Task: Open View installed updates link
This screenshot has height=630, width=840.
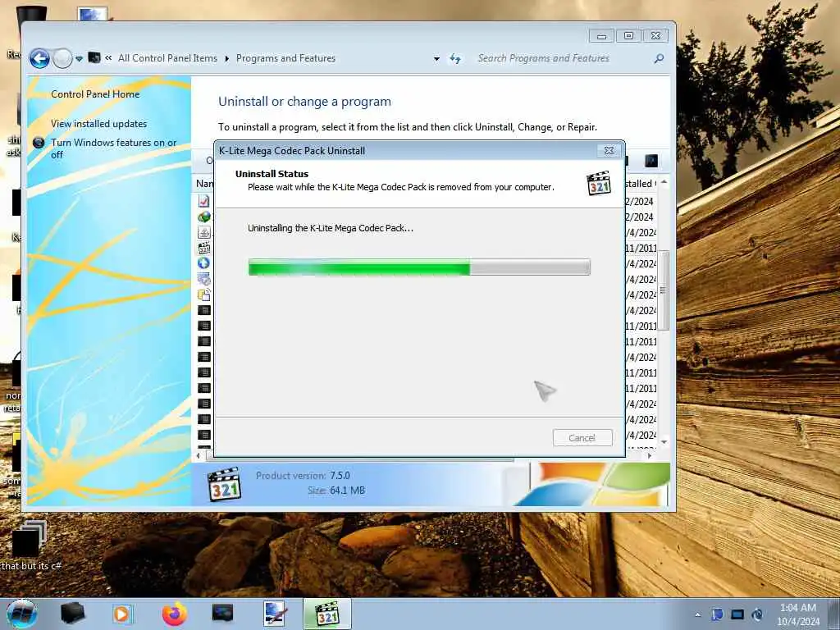Action: click(98, 124)
